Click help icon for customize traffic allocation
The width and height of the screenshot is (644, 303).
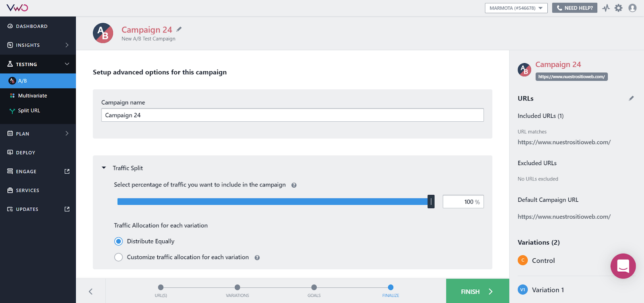[x=257, y=258]
